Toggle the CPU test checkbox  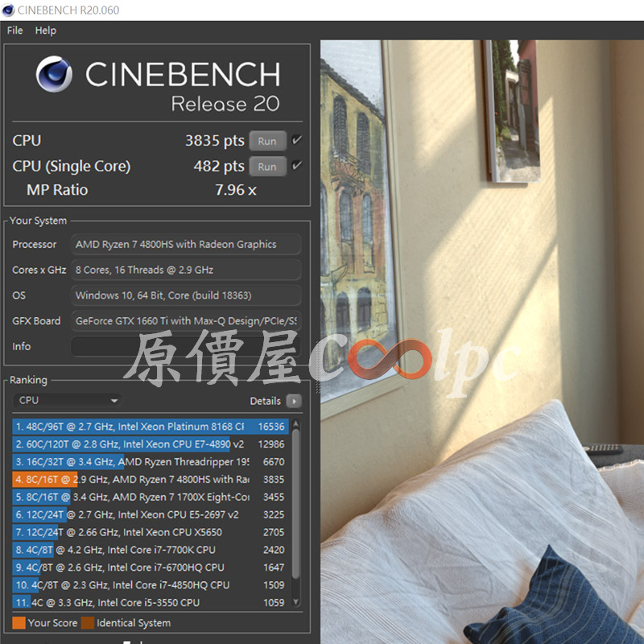(296, 141)
